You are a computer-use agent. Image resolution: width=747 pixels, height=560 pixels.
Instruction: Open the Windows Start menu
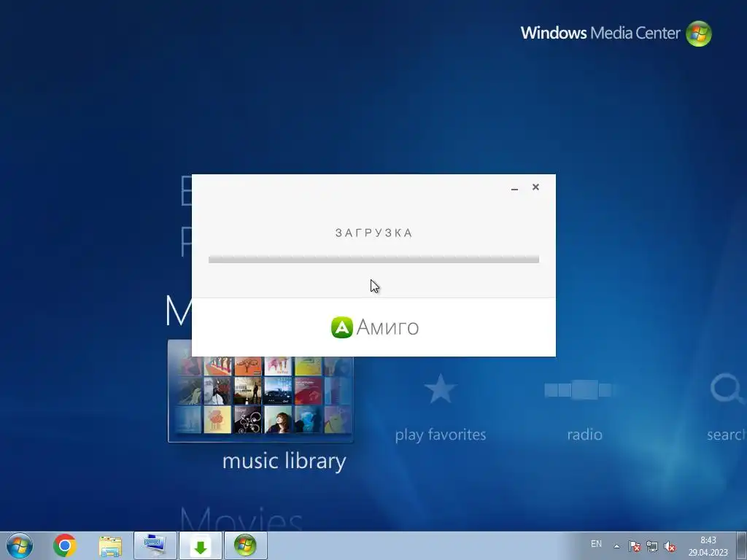pos(20,545)
